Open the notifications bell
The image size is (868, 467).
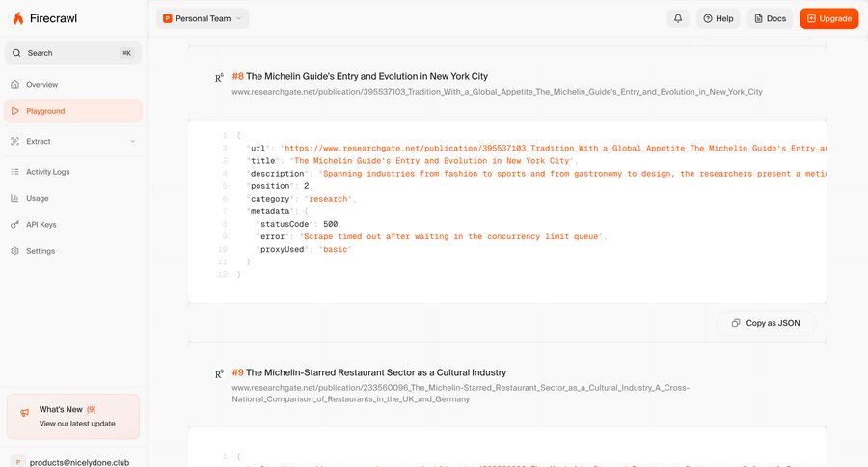click(678, 18)
